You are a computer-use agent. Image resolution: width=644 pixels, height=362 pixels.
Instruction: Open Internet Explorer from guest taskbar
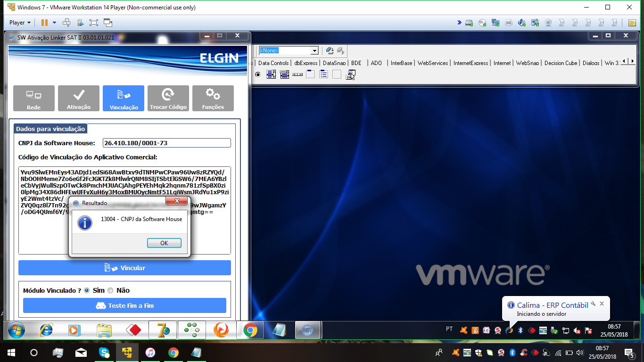point(46,330)
